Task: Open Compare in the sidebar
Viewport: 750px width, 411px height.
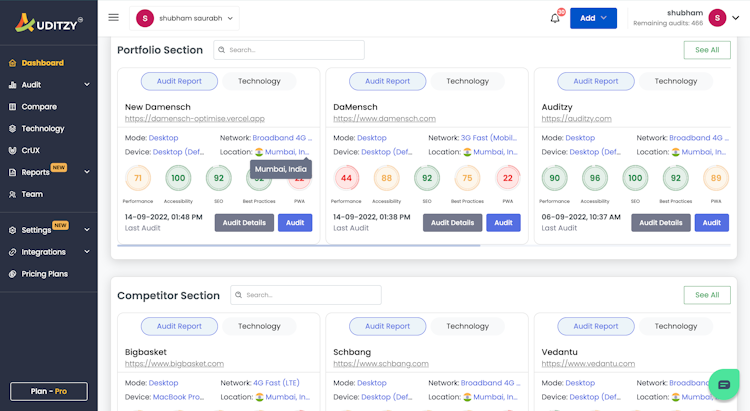Action: click(x=39, y=107)
